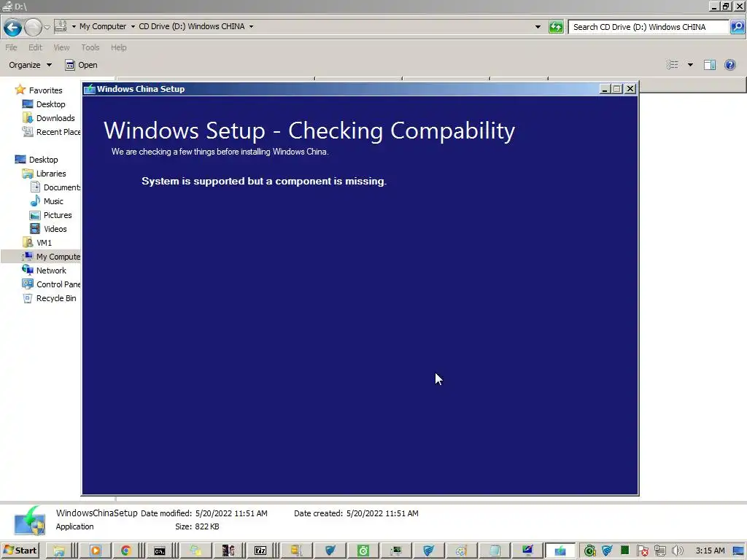
Task: Click the search magnifier button
Action: (737, 27)
